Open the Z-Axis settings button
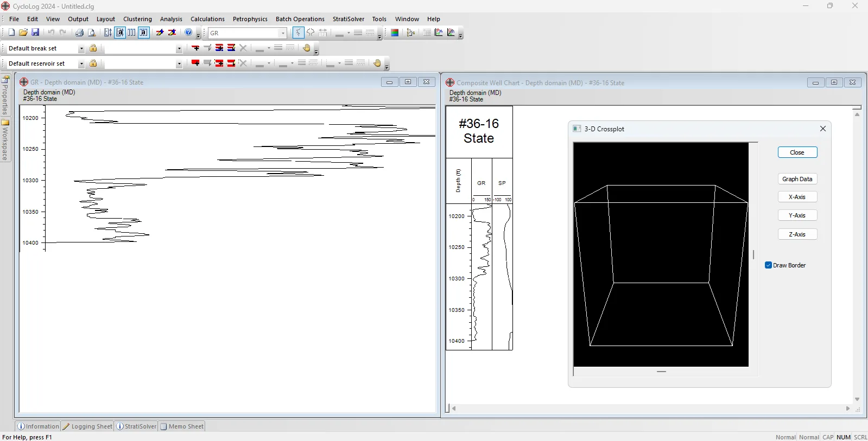Screen dimensions: 868x441 [797, 234]
